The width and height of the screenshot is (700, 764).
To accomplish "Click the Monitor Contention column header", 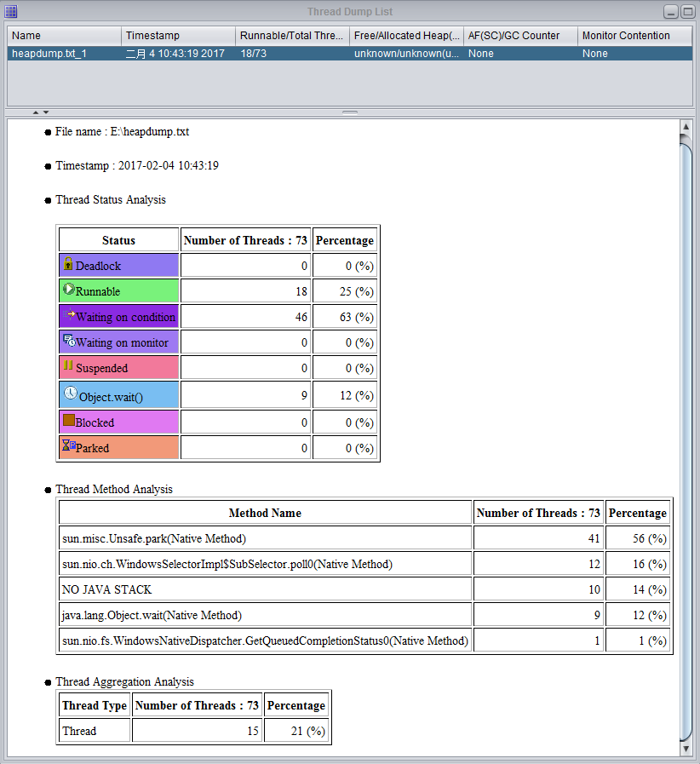I will pyautogui.click(x=636, y=36).
